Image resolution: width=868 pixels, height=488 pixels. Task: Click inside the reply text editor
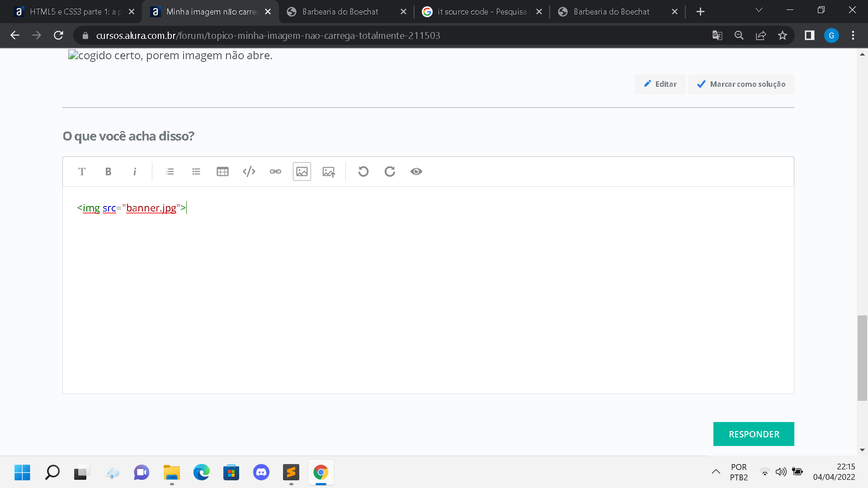428,290
